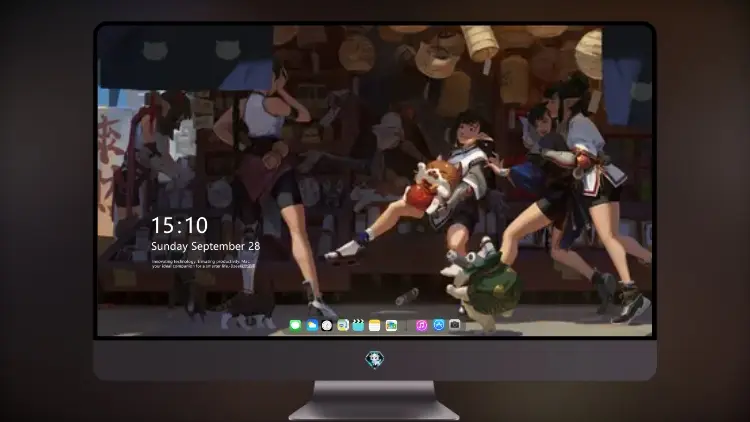Open the Camera app in the dock

tap(455, 325)
